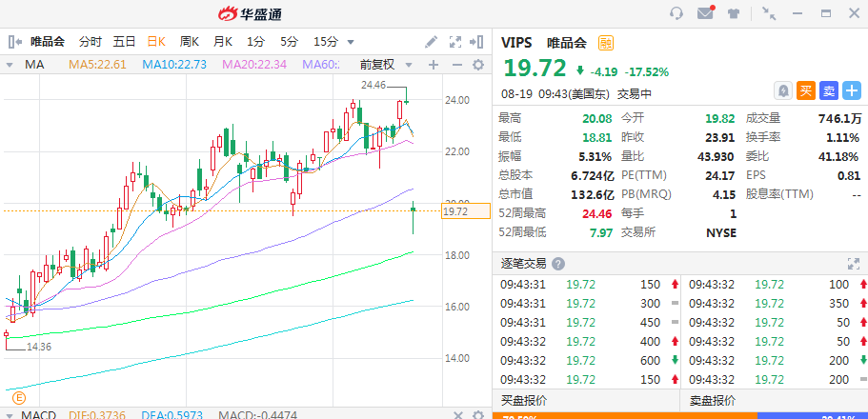Switch to 15分 fifteen-minute chart
This screenshot has height=419, width=868.
326,42
